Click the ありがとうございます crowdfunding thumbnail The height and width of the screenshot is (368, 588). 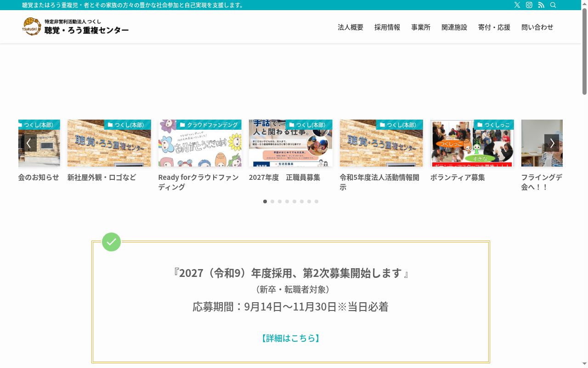[200, 143]
